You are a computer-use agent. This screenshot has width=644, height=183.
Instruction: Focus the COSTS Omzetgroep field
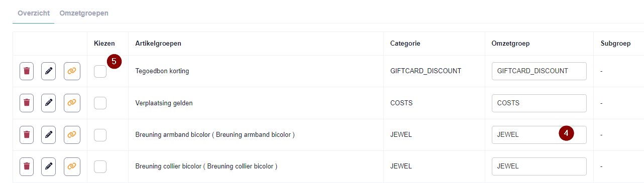pos(539,103)
